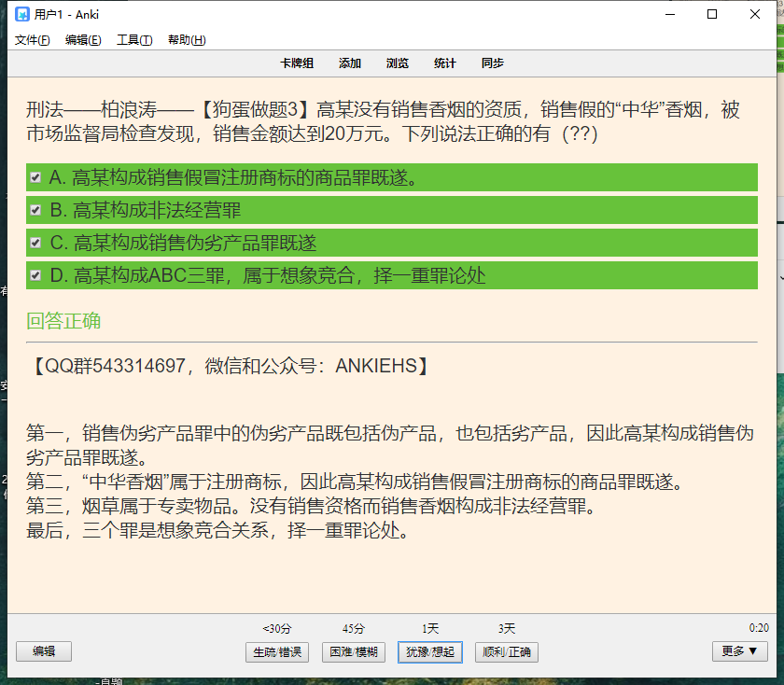The image size is (784, 685).
Task: Click the Anki app icon in title bar
Action: coord(22,15)
